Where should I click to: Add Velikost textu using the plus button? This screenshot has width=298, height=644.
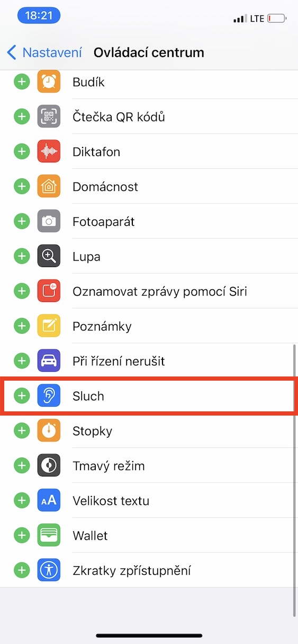[x=21, y=501]
